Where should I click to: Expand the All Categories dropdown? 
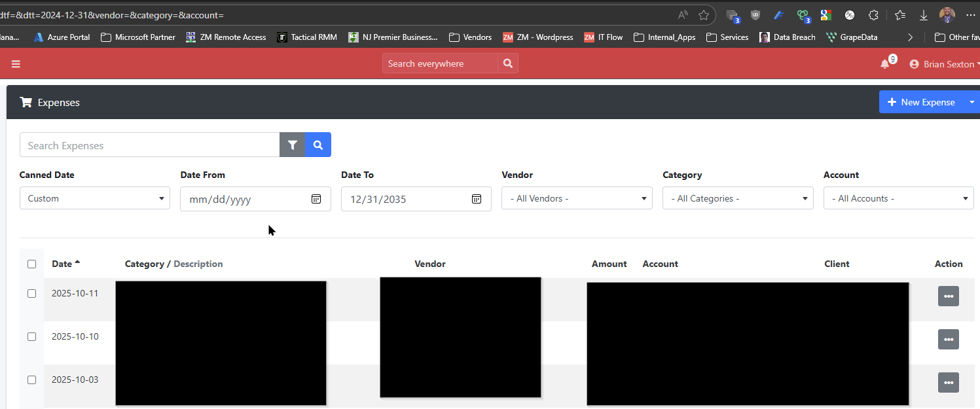[737, 198]
